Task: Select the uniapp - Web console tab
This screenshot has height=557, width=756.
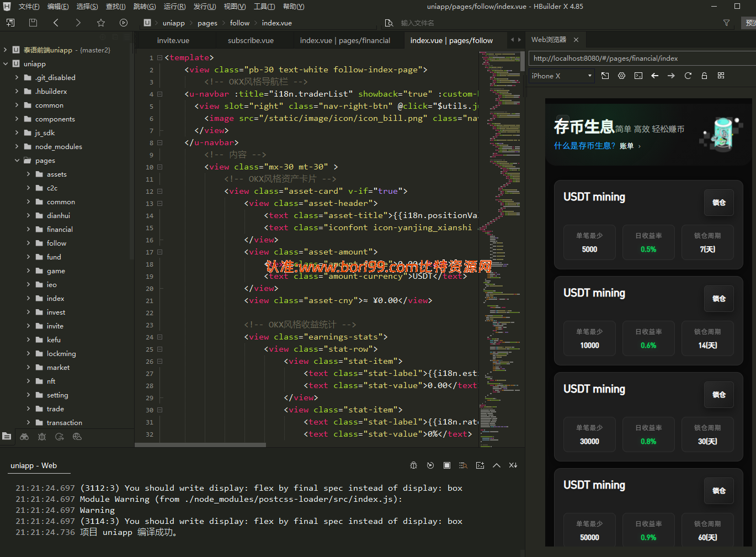Action: click(34, 465)
